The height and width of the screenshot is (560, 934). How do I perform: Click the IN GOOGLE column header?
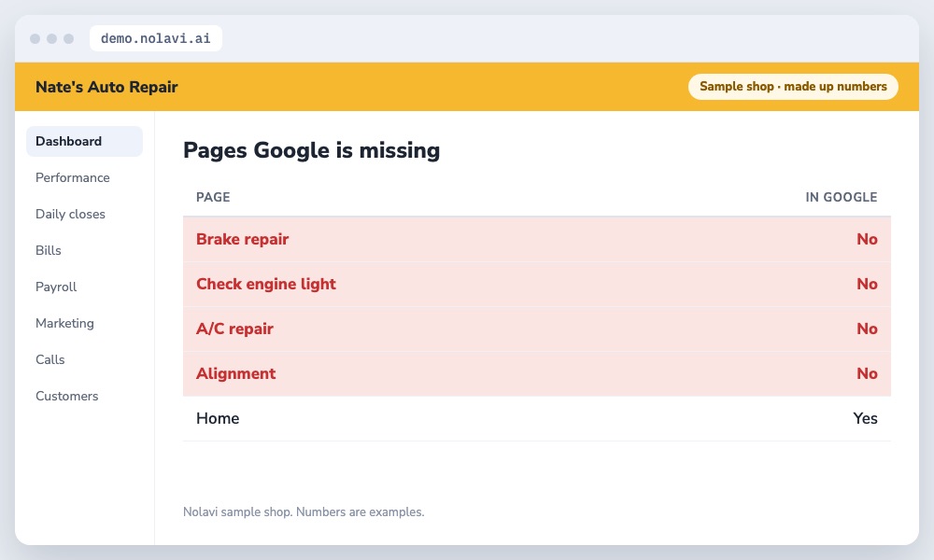click(x=842, y=197)
